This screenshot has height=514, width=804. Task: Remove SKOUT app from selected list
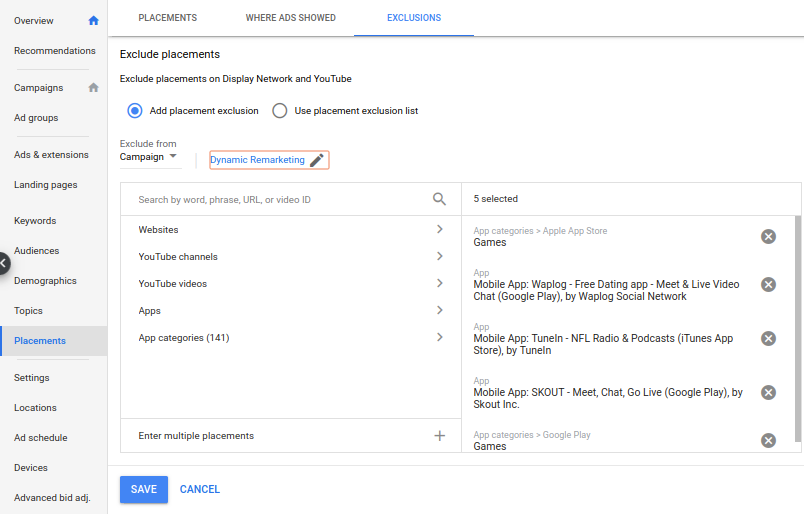click(768, 392)
